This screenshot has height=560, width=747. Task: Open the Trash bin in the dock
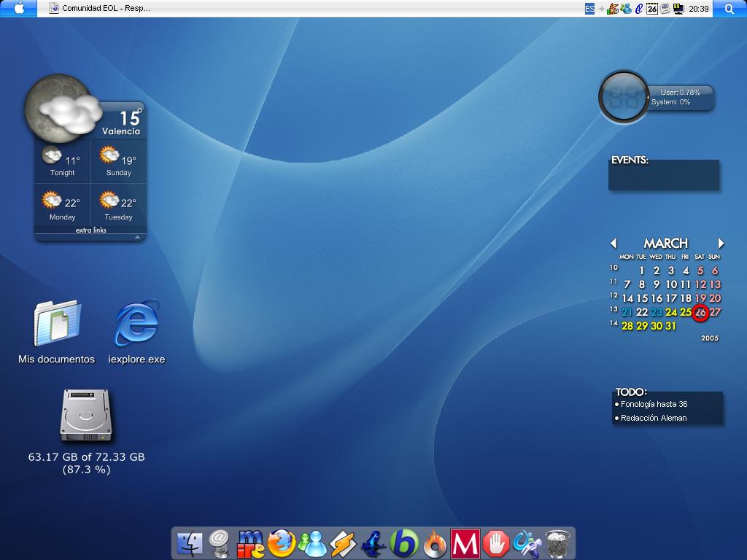tap(557, 543)
